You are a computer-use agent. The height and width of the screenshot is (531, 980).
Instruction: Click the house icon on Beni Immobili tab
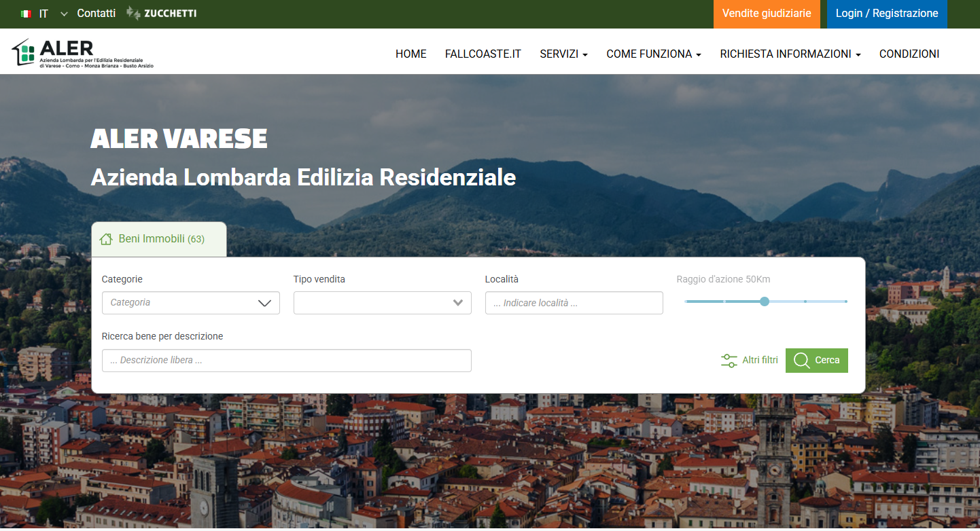[105, 239]
